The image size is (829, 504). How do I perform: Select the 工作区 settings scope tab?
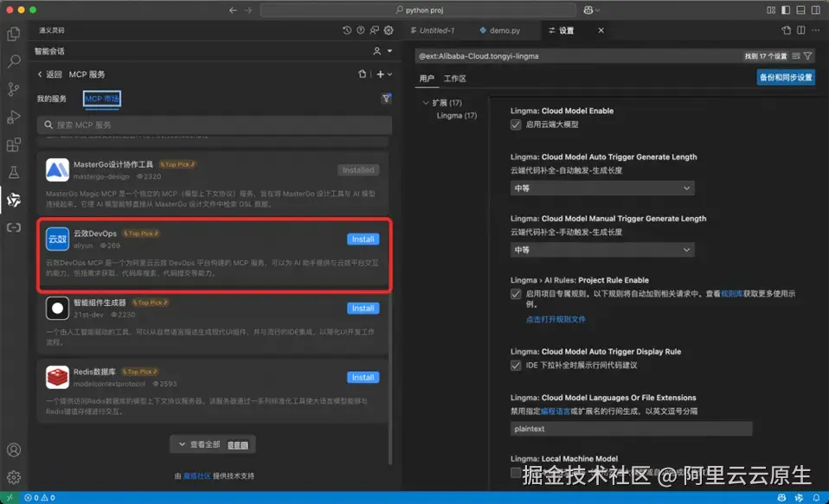(454, 79)
